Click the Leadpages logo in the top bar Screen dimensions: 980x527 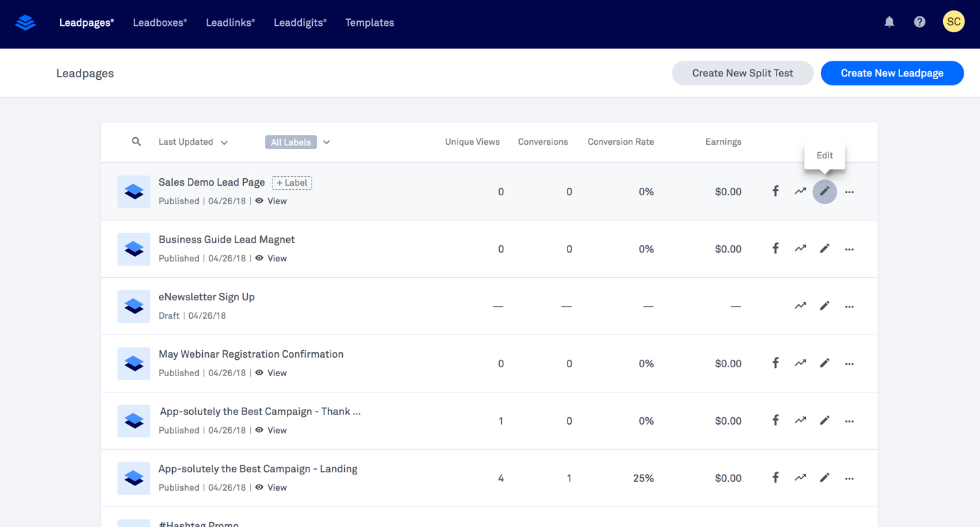click(25, 23)
